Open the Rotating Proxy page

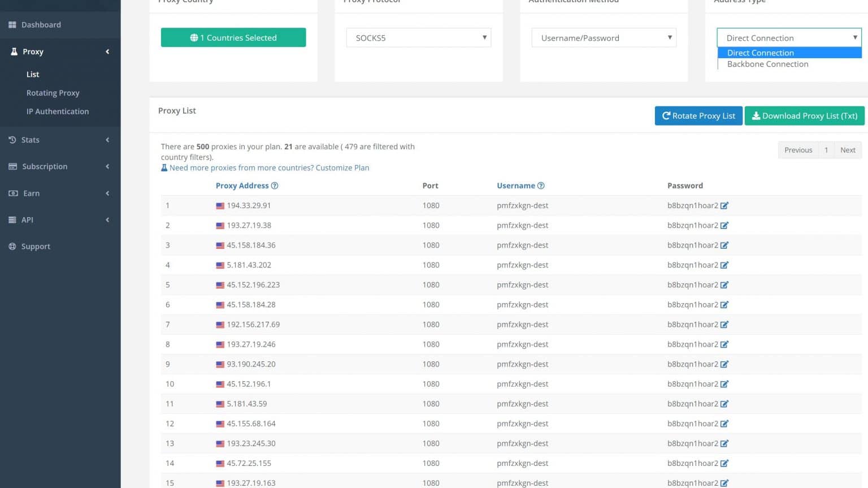(53, 93)
